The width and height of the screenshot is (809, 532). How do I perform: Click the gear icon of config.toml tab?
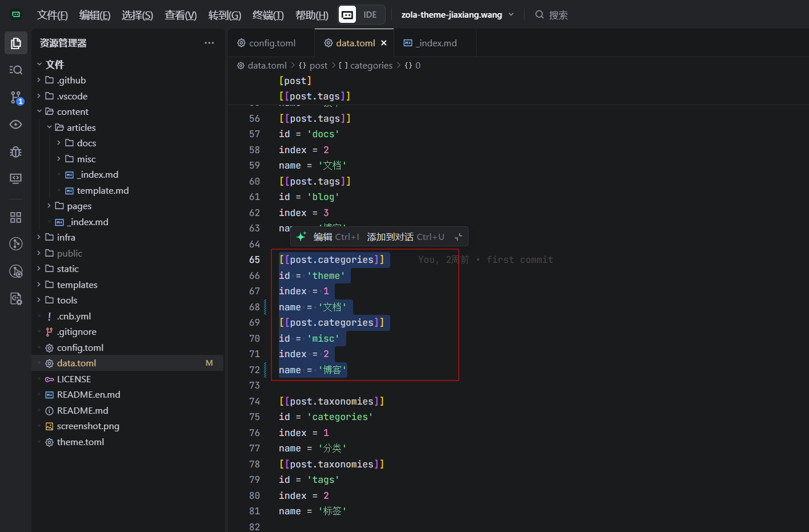(x=242, y=43)
